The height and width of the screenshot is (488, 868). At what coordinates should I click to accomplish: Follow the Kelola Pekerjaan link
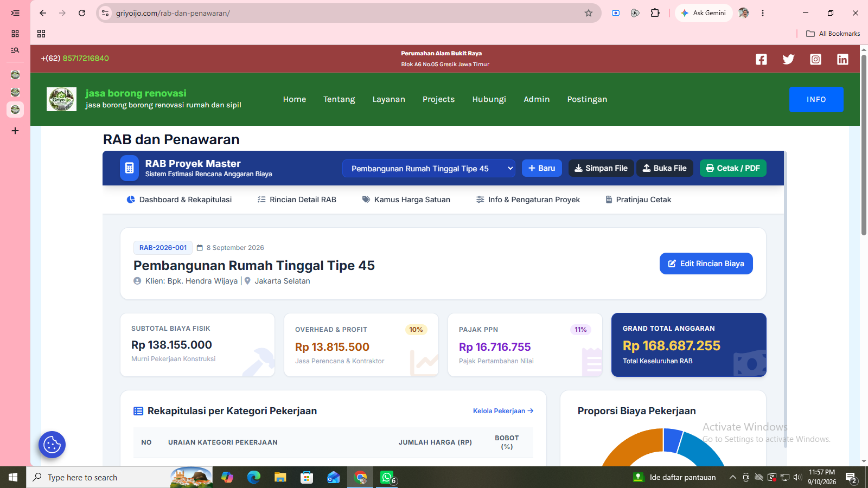click(503, 411)
